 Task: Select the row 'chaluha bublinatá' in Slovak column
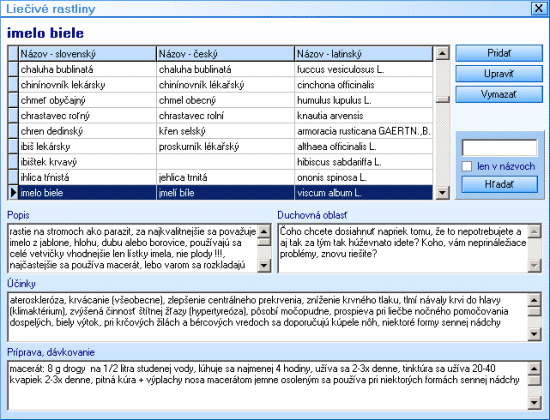click(87, 69)
